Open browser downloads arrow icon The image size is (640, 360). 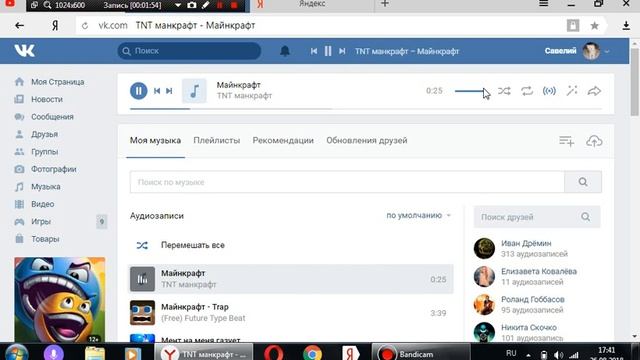(626, 26)
